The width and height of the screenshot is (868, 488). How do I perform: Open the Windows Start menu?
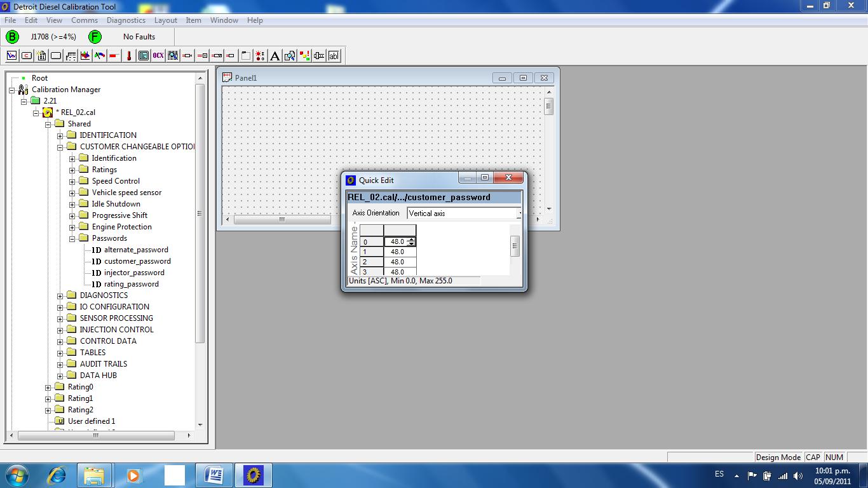click(17, 475)
